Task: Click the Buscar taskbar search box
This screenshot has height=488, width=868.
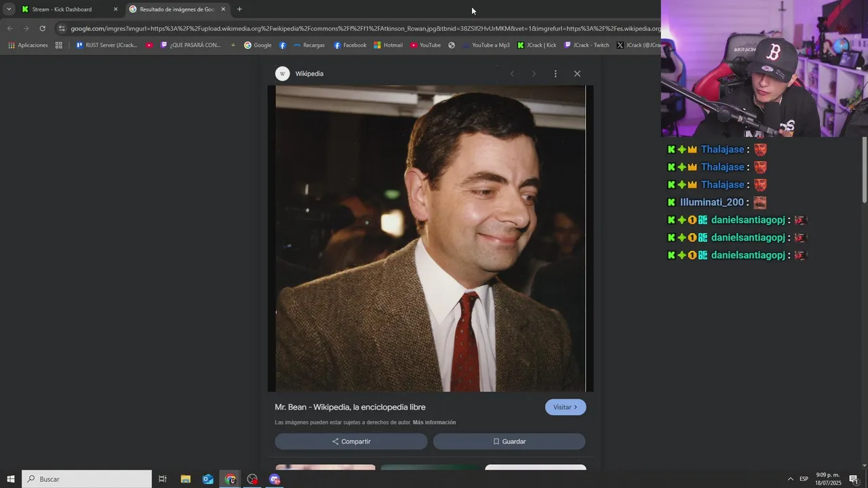Action: tap(87, 479)
